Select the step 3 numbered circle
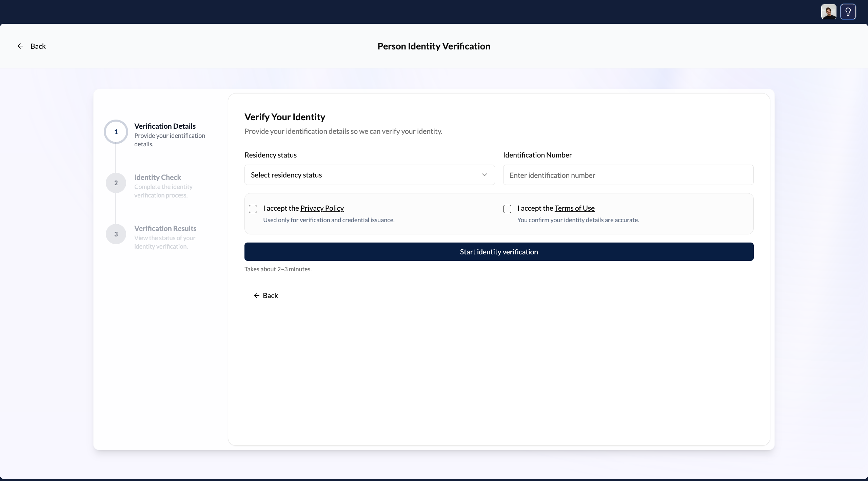Image resolution: width=868 pixels, height=481 pixels. (x=116, y=234)
